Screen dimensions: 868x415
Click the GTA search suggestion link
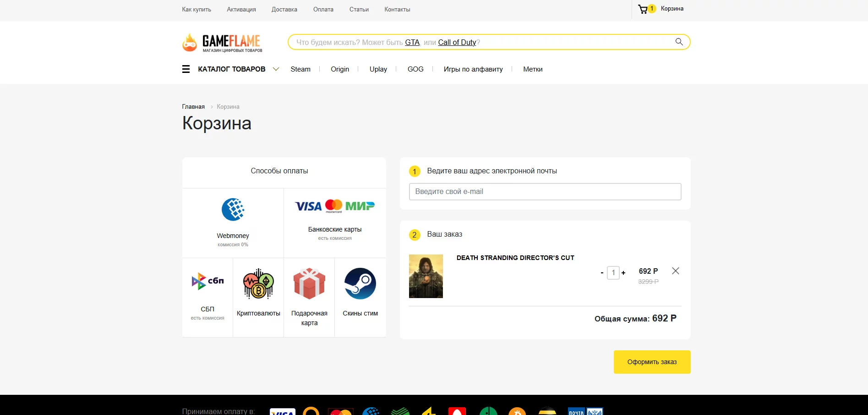(x=412, y=42)
